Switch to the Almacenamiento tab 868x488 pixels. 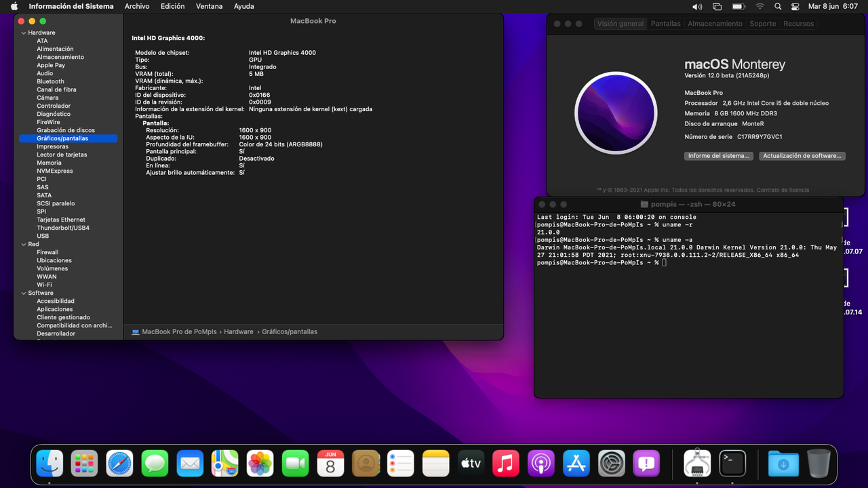(715, 24)
